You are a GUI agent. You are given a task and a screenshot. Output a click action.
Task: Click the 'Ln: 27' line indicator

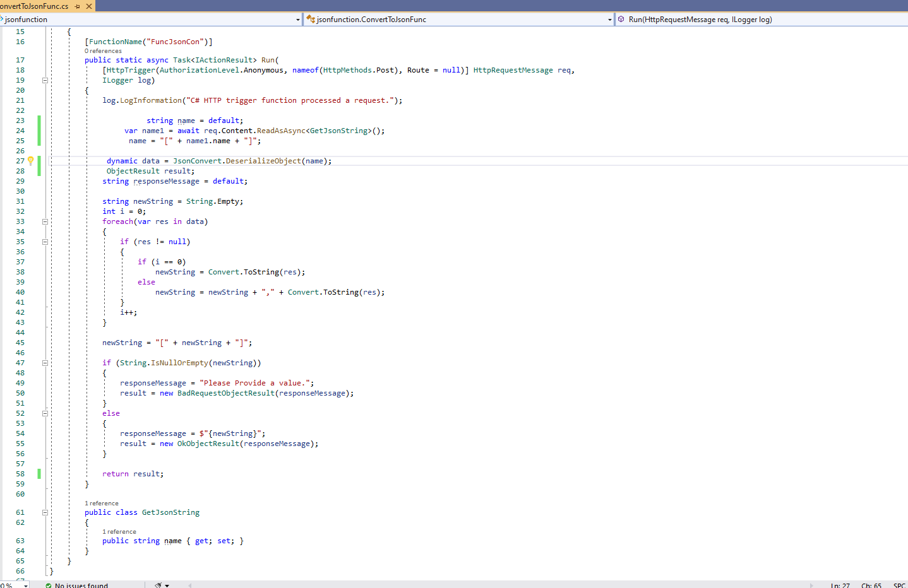point(840,585)
